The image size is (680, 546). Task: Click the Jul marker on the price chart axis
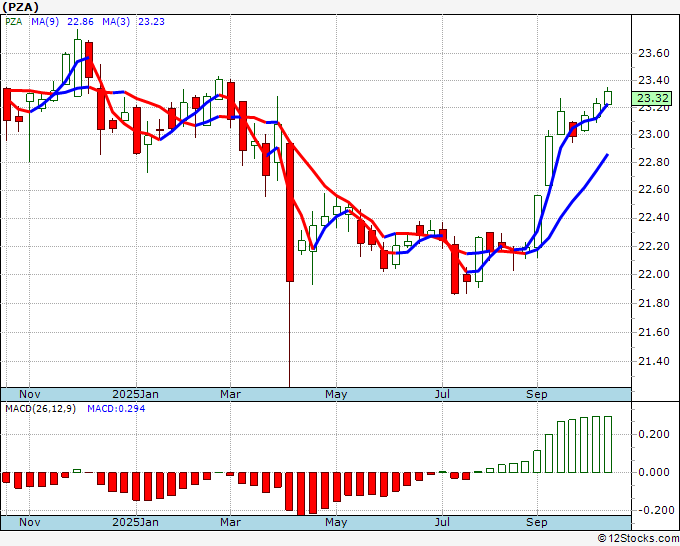pyautogui.click(x=442, y=394)
